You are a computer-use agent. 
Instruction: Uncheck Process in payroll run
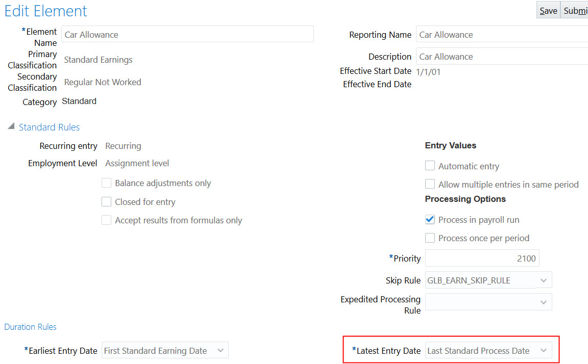coord(430,220)
